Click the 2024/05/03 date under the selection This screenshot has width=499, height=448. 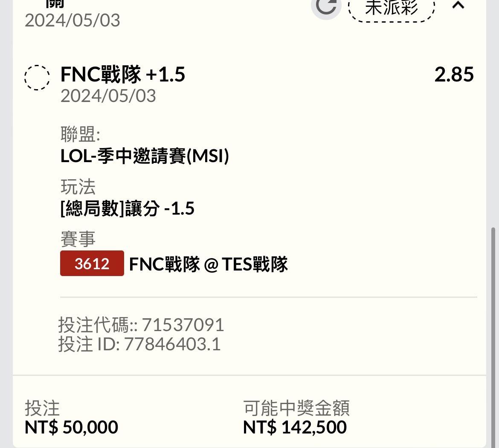[108, 96]
